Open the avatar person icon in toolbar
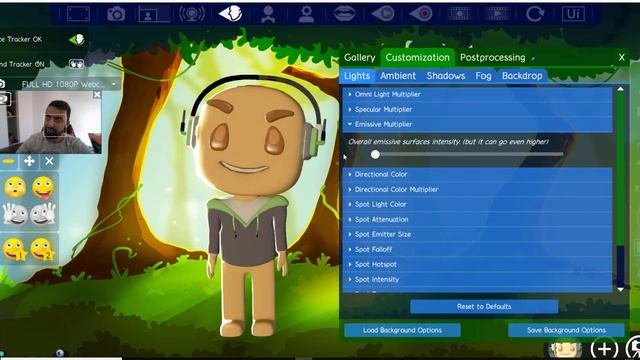Viewport: 640px width, 360px height. (x=268, y=14)
